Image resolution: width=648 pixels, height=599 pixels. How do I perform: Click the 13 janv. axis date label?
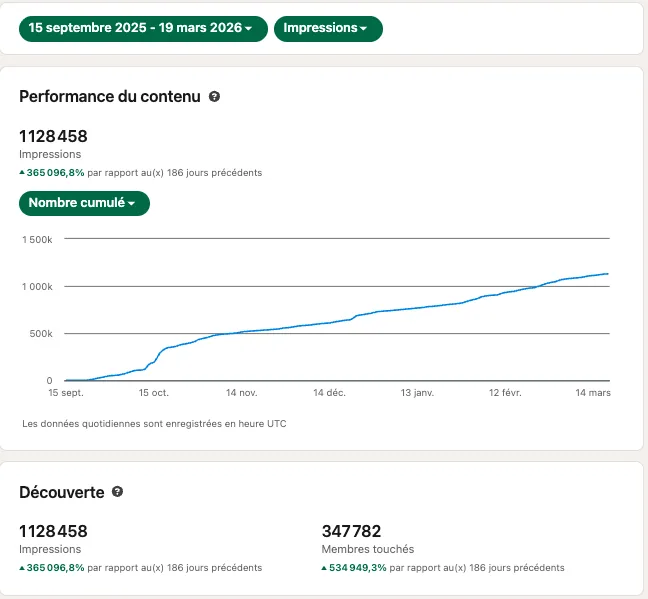[417, 393]
